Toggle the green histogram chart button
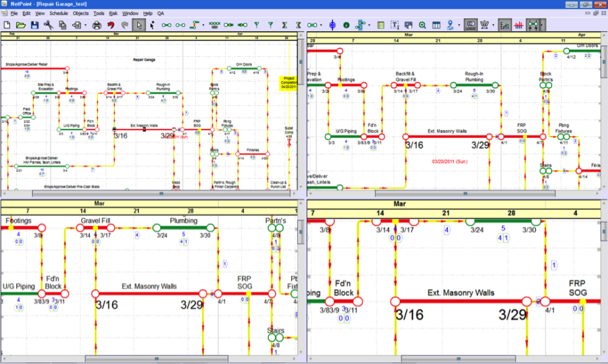 coord(505,25)
